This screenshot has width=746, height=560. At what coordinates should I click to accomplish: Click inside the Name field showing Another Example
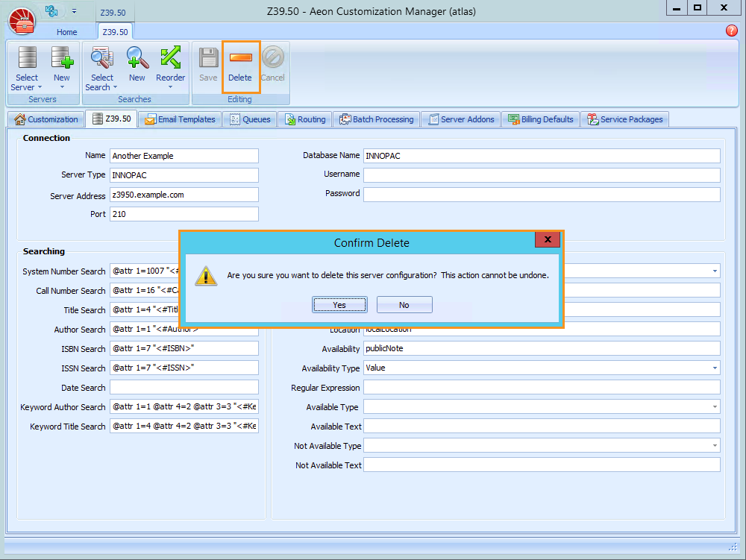[x=184, y=155]
